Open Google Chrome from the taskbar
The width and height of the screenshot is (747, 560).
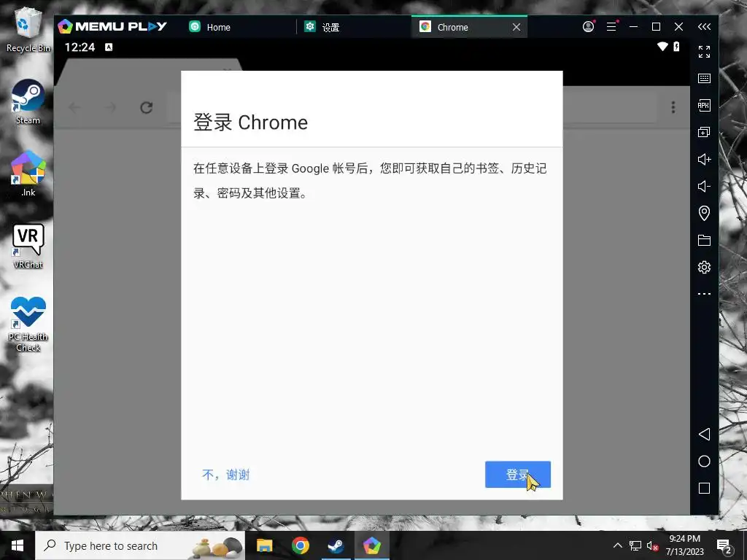[300, 545]
